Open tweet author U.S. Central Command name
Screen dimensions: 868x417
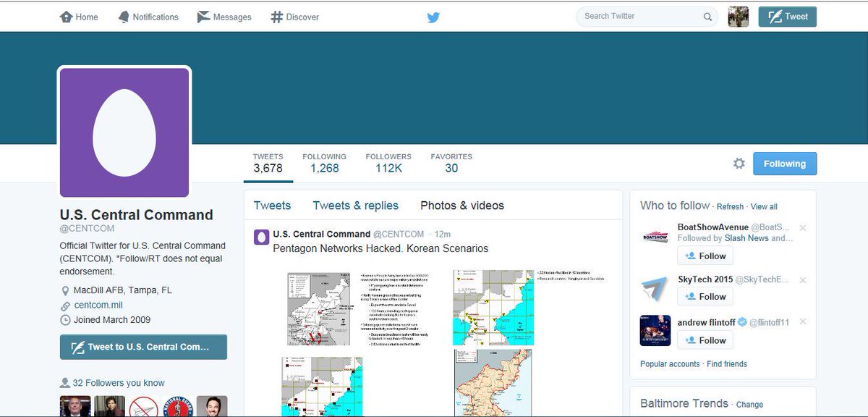321,234
